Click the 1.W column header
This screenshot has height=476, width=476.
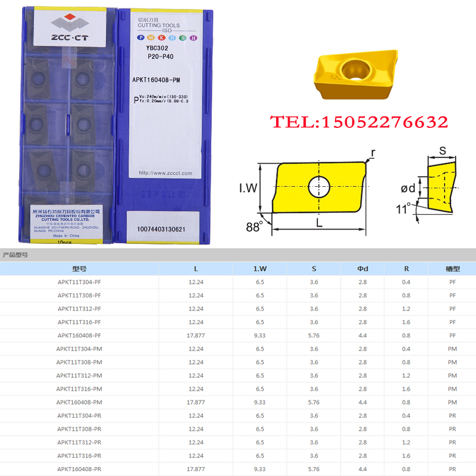pos(260,269)
